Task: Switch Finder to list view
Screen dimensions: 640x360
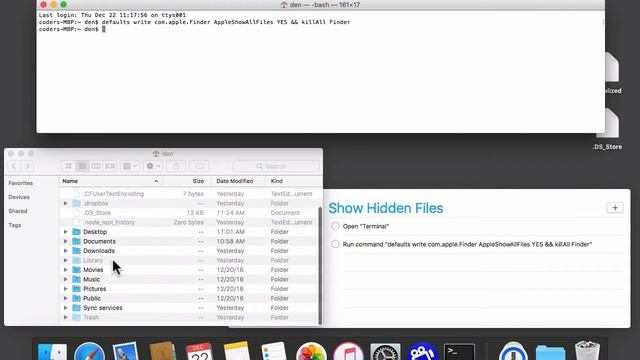Action: pyautogui.click(x=82, y=166)
